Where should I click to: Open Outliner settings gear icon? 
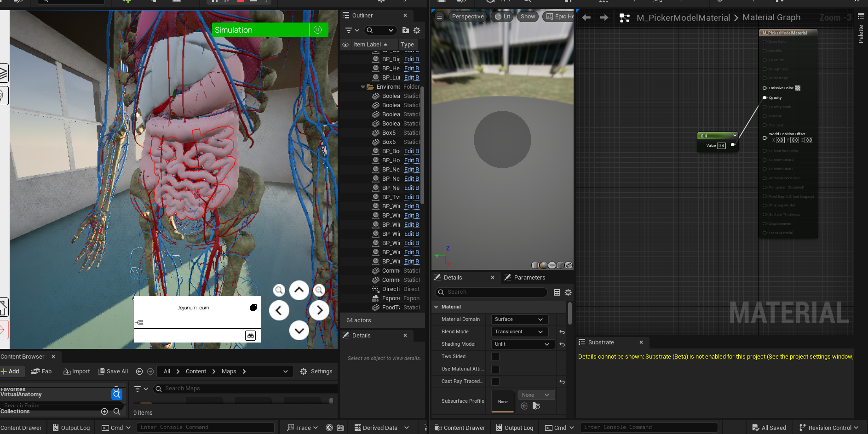coord(417,30)
